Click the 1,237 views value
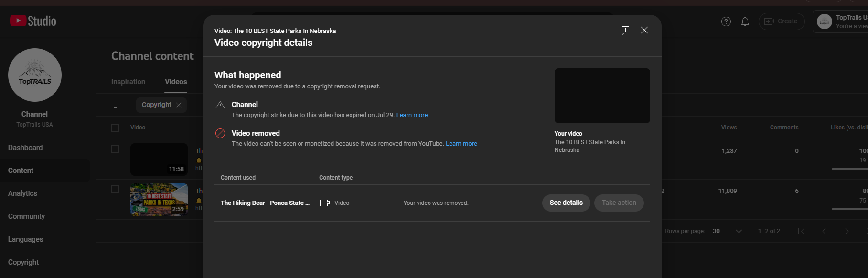 coord(729,151)
